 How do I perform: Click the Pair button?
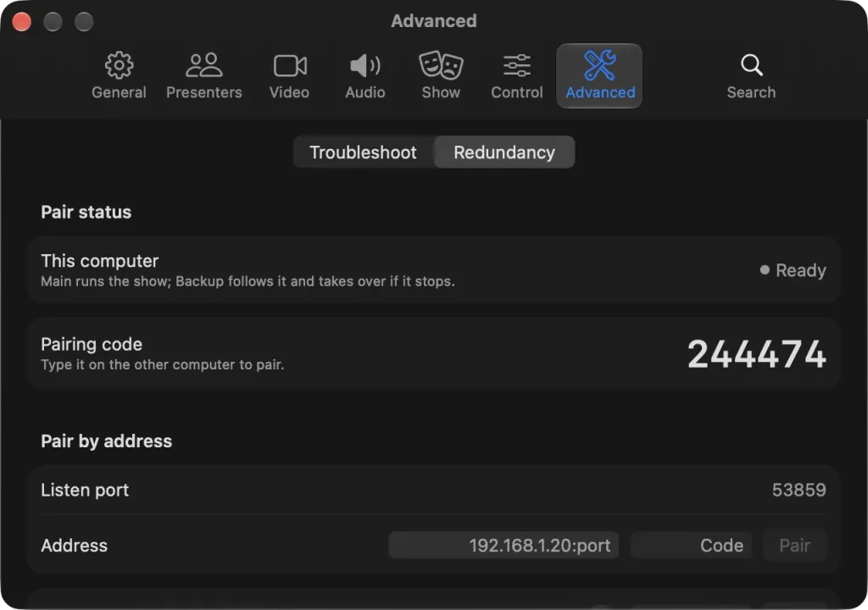(x=795, y=546)
